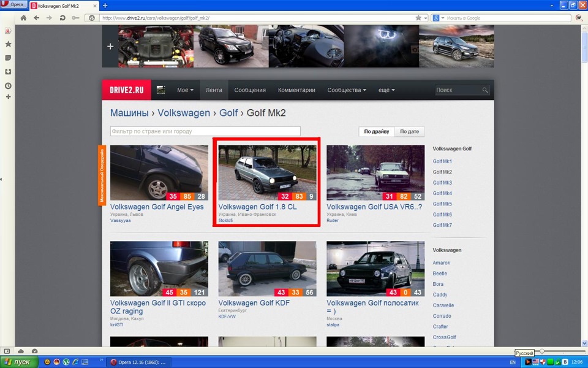Open address bar dropdown arrow
This screenshot has height=368, width=588.
(426, 18)
